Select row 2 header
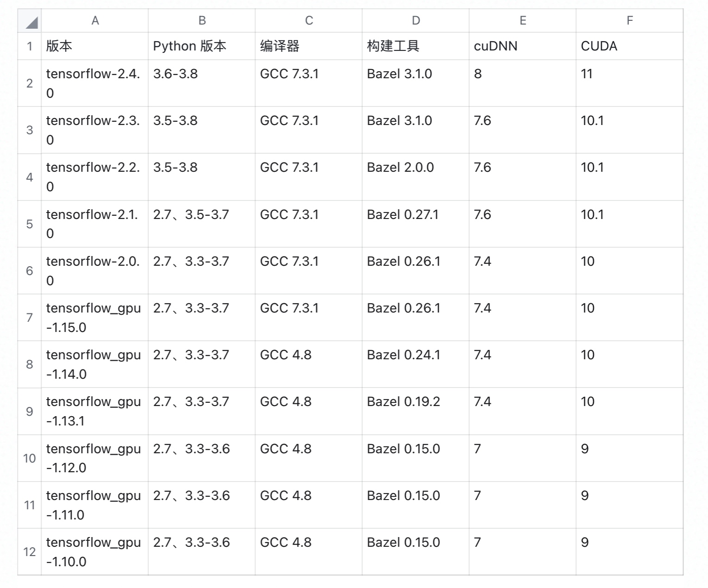This screenshot has width=708, height=588. point(30,83)
